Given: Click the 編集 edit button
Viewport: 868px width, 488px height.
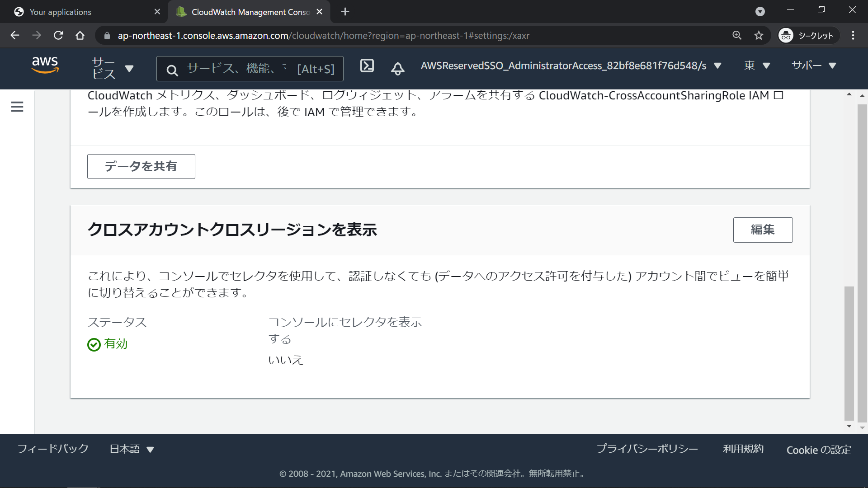Looking at the screenshot, I should tap(763, 230).
